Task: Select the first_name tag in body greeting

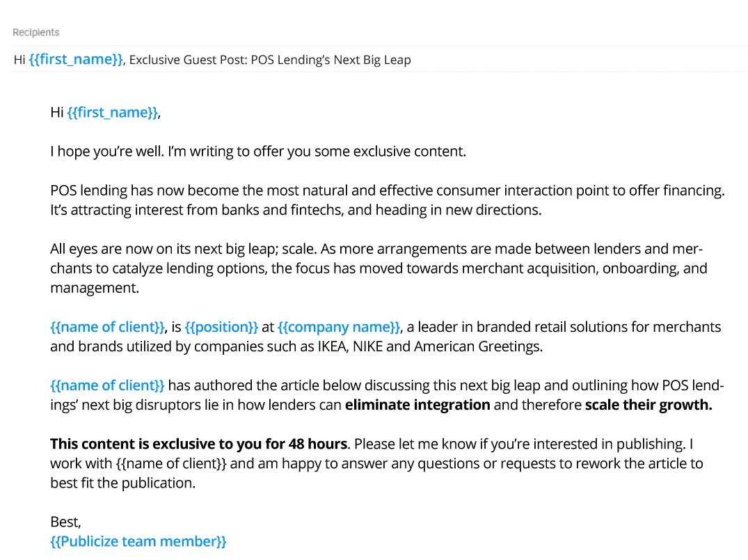Action: click(113, 113)
